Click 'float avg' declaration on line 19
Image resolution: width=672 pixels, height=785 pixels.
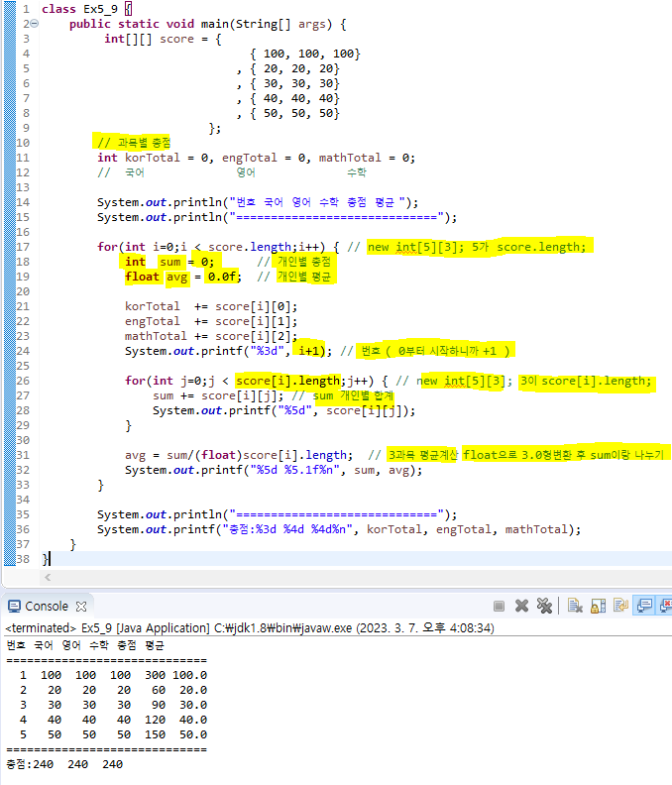tap(157, 277)
